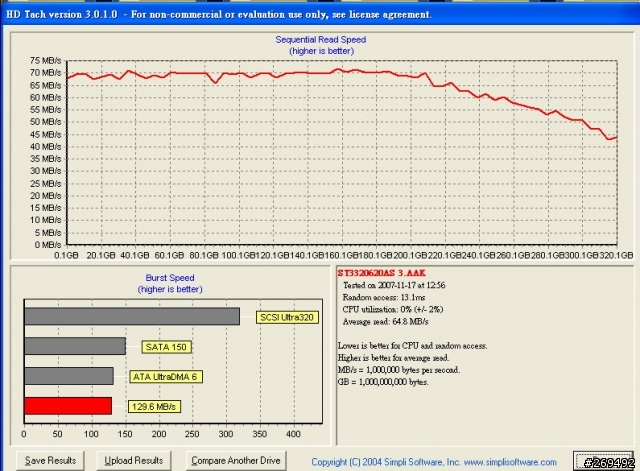Viewport: 640px width, 471px height.
Task: Visit www.simplisoftware.com copyright link
Action: (x=510, y=462)
